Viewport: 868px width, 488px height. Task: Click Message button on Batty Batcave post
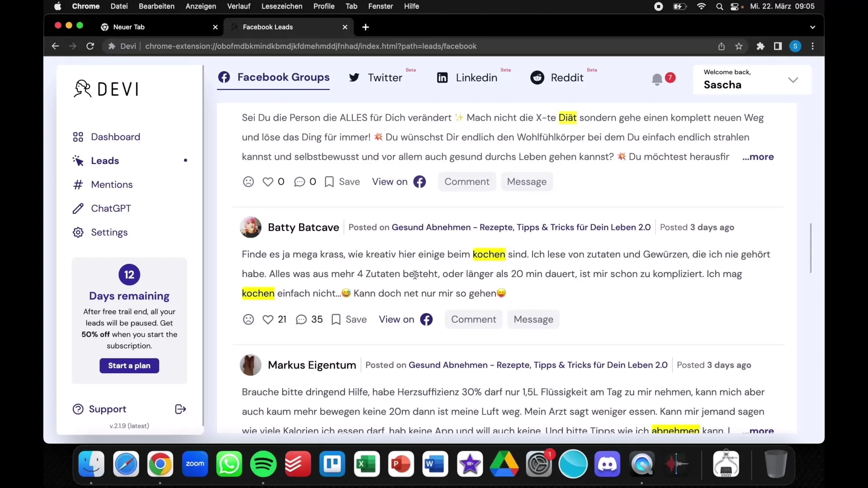[533, 319]
